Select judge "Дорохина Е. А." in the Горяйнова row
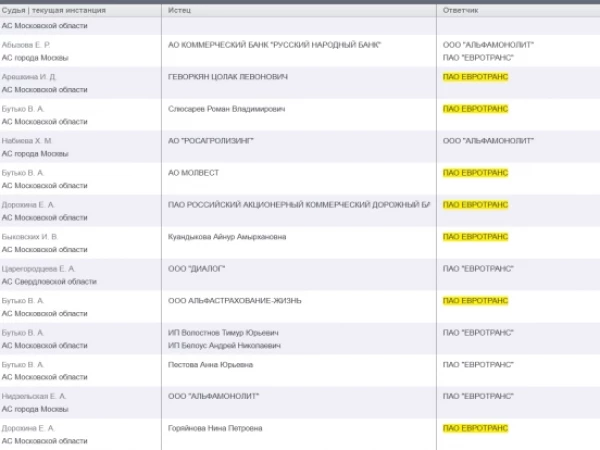Viewport: 600px width, 450px height. 28,428
